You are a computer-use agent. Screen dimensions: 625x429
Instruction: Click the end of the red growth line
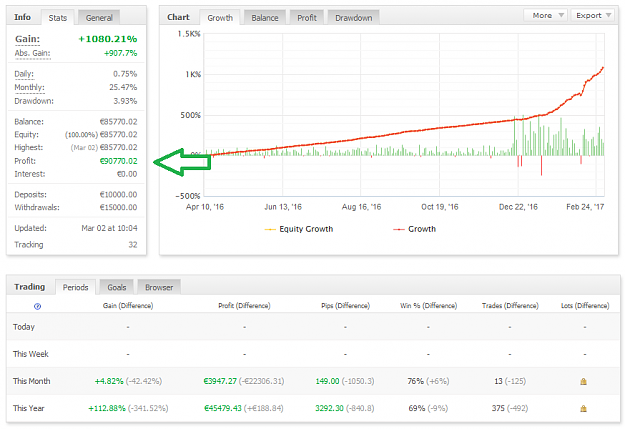coord(603,68)
